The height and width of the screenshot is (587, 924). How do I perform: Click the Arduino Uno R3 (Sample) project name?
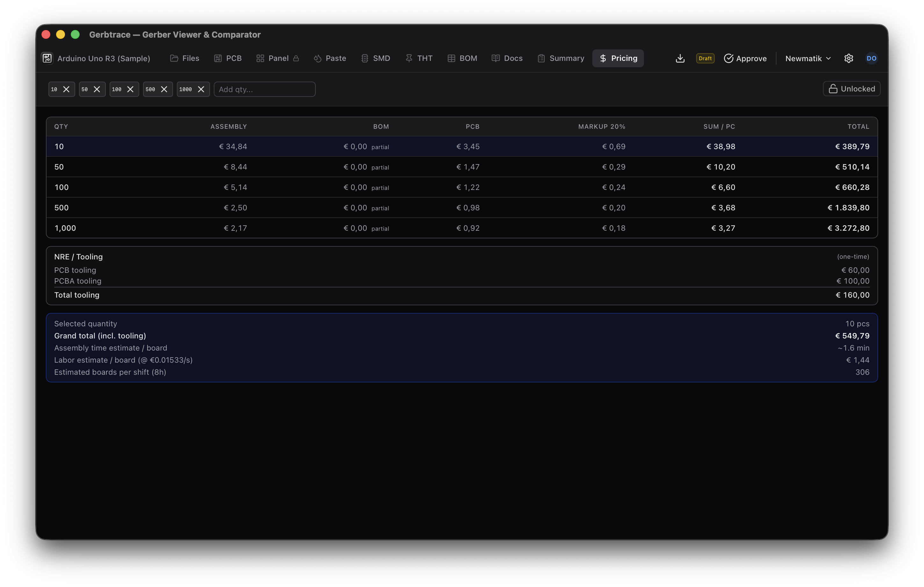[104, 58]
